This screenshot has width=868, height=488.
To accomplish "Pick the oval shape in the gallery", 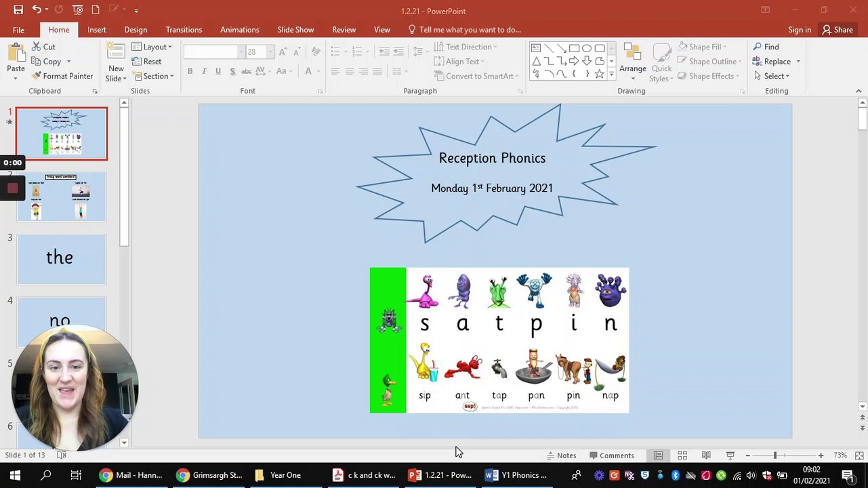I will click(587, 48).
